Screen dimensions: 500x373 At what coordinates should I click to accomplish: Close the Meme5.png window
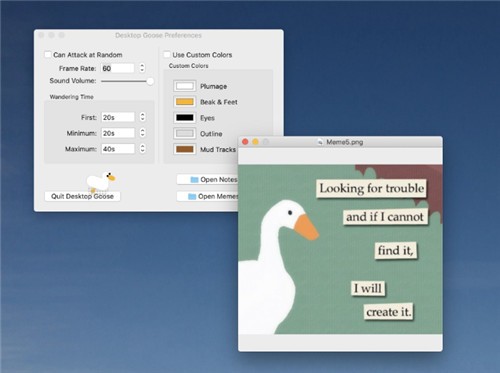245,142
